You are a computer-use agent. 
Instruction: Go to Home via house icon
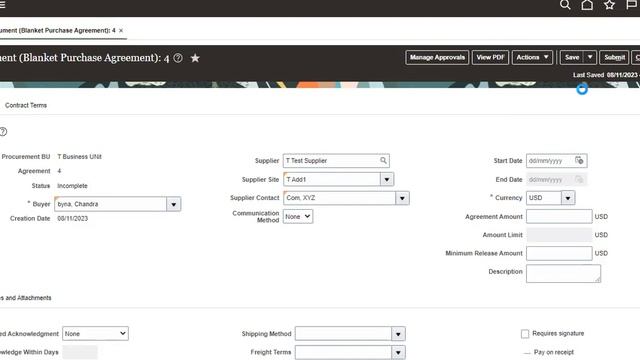[x=587, y=5]
